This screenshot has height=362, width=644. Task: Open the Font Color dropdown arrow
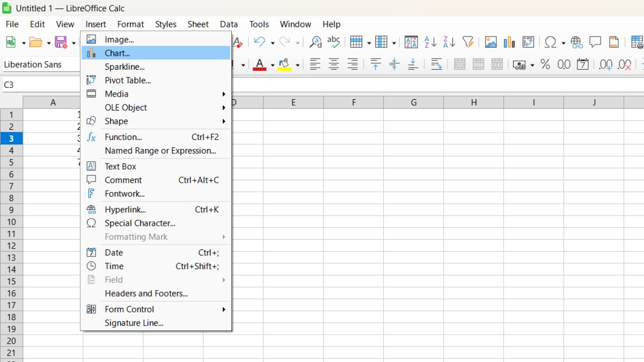click(273, 65)
